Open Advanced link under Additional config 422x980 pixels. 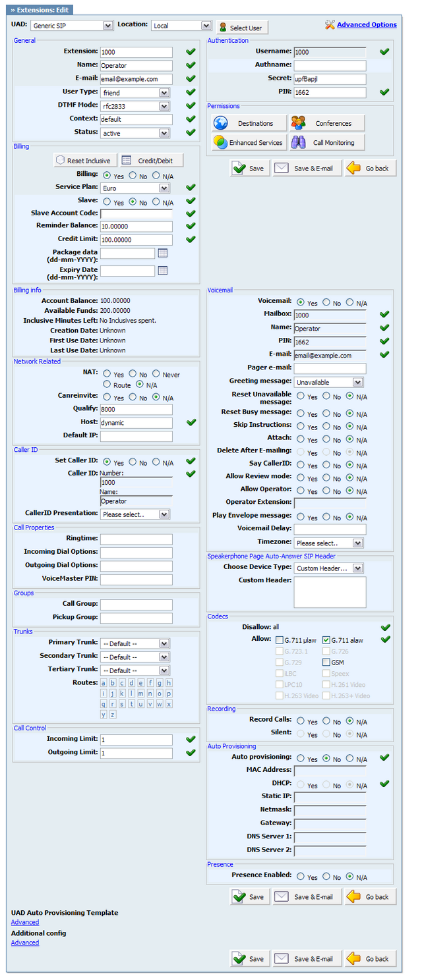point(25,942)
